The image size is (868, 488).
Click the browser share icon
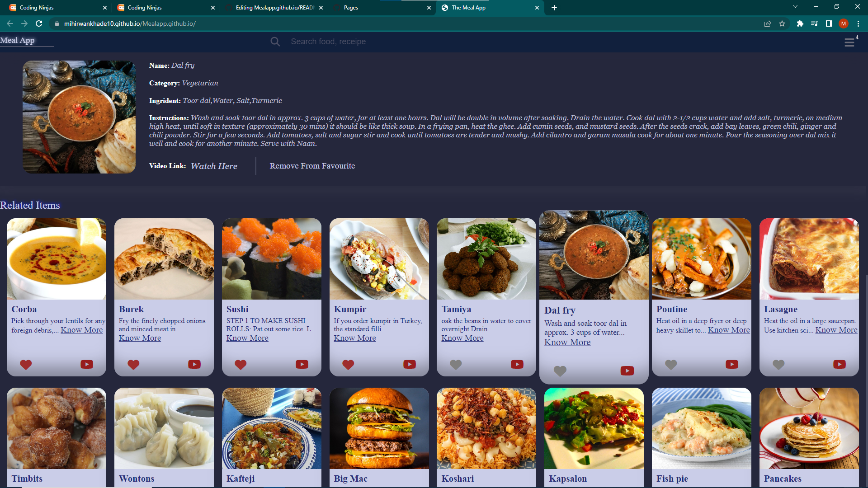pos(768,23)
